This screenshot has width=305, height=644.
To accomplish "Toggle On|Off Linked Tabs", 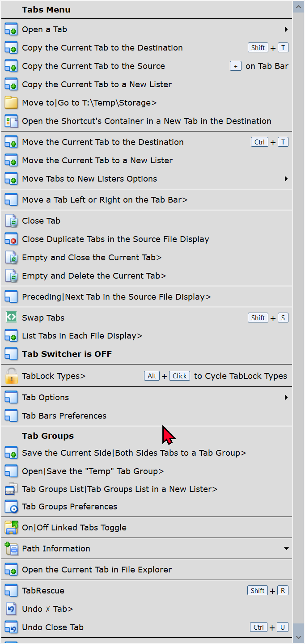I will click(x=74, y=528).
